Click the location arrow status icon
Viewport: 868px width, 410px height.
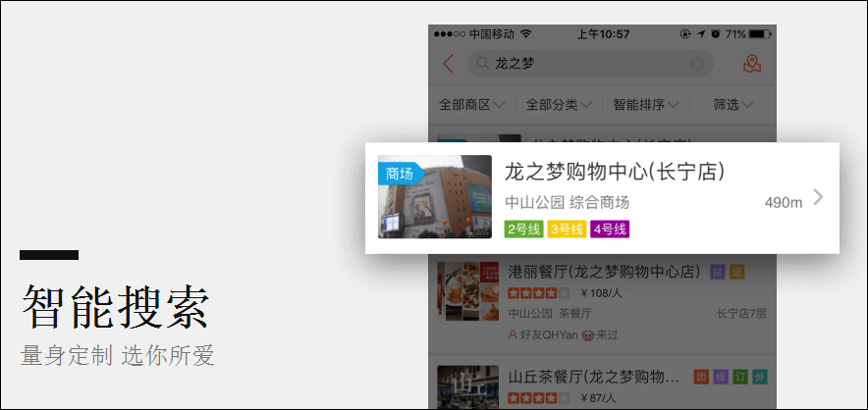701,34
